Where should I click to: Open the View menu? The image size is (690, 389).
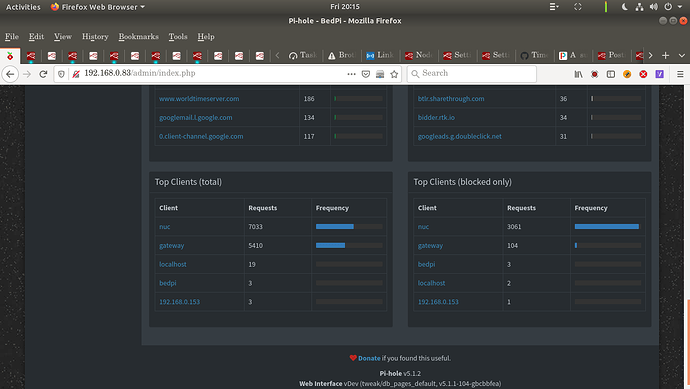point(62,37)
